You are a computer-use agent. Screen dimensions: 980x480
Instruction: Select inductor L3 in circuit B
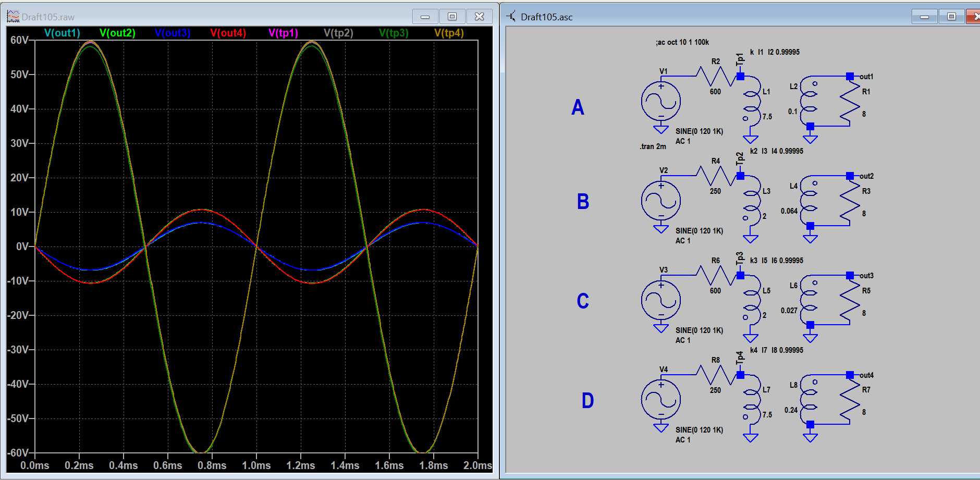(x=751, y=201)
